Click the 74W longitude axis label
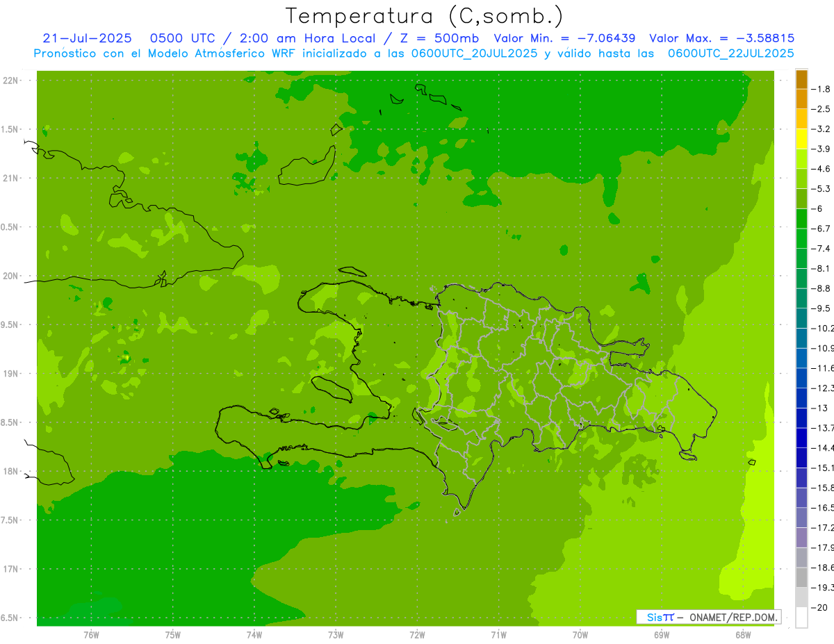 point(254,634)
